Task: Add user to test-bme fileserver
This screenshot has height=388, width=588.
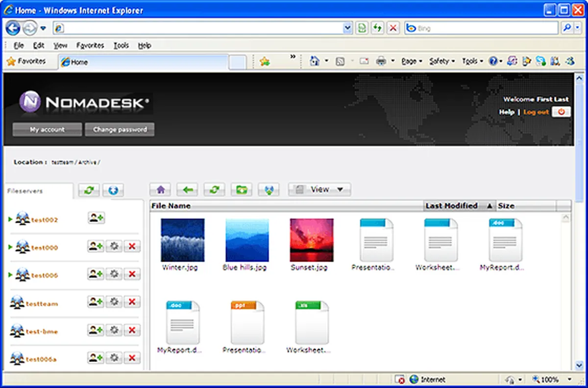Action: (x=96, y=330)
